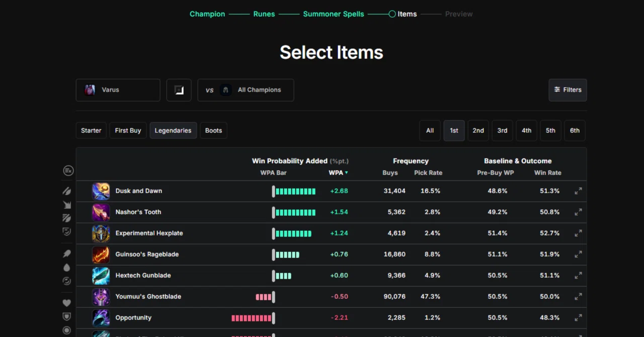Switch to the Starter tab

[91, 131]
